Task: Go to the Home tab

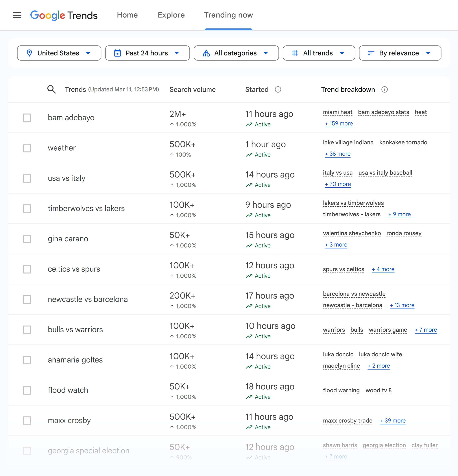Action: (x=127, y=15)
